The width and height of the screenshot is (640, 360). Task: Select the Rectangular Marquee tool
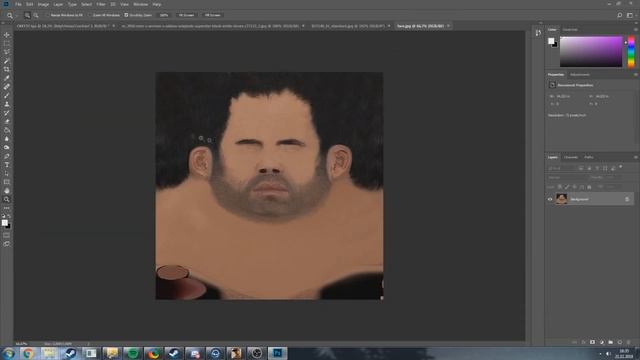tap(7, 44)
